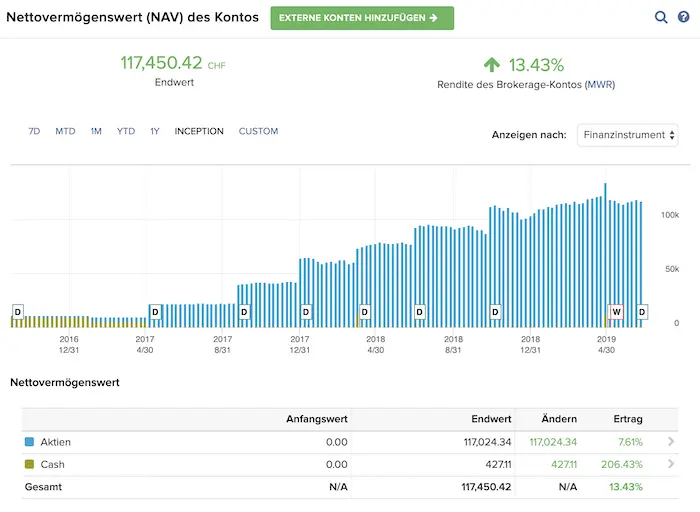Viewport: 700px width, 512px height.
Task: Click the first D deposit marker near 2016
Action: tap(17, 312)
